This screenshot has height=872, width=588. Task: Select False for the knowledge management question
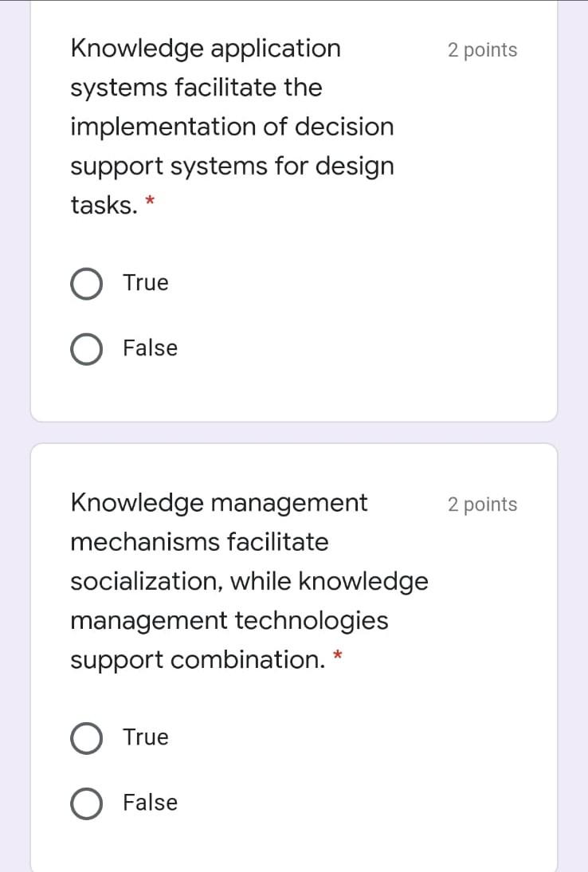pyautogui.click(x=86, y=803)
